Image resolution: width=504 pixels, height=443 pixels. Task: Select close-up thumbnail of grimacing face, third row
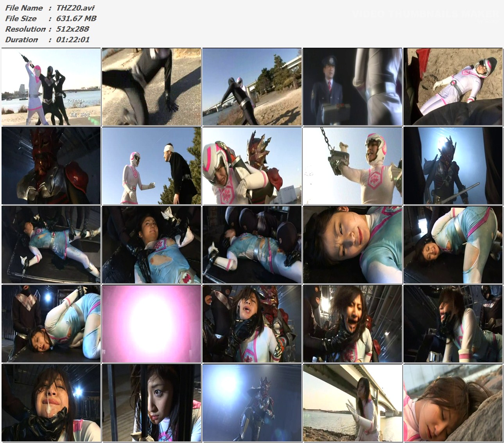353,245
